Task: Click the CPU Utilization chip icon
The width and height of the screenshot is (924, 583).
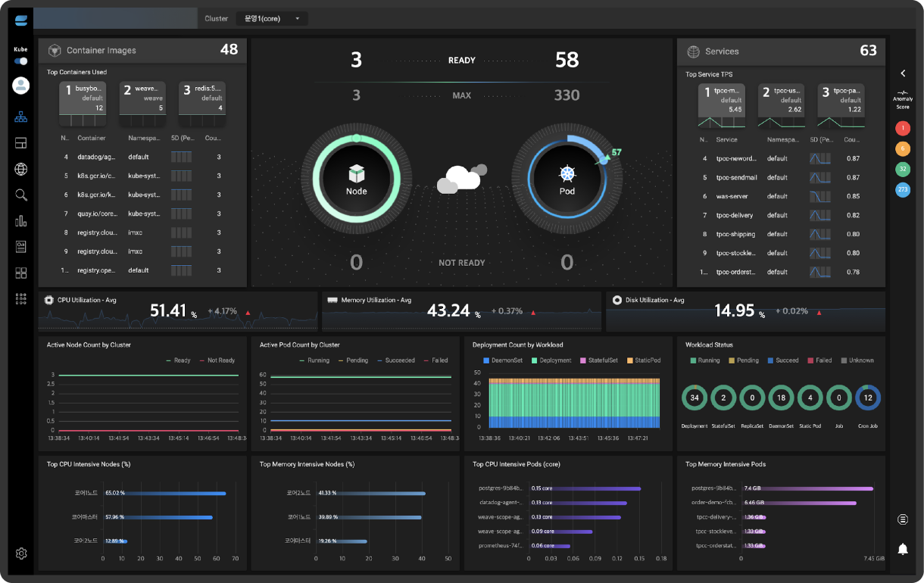Action: 49,300
